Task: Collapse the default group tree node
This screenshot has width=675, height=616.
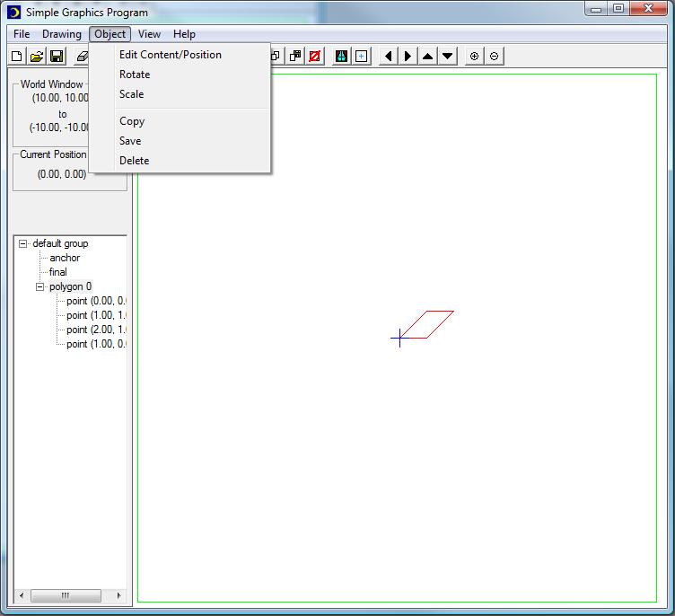Action: [23, 243]
